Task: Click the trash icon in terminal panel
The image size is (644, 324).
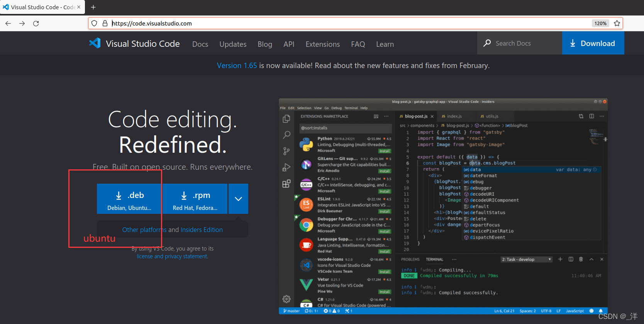Action: (x=581, y=259)
